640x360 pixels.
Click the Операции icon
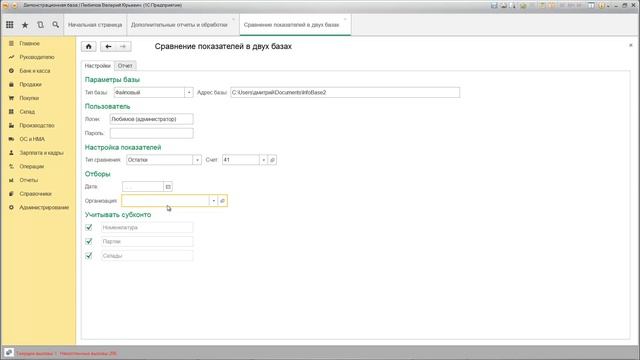pos(11,167)
